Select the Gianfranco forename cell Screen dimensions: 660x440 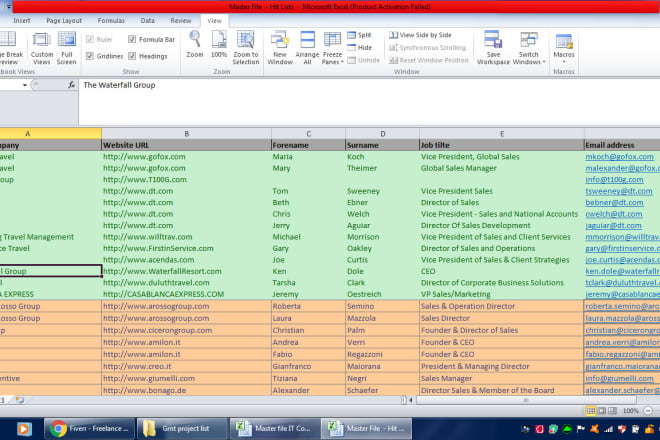(309, 366)
